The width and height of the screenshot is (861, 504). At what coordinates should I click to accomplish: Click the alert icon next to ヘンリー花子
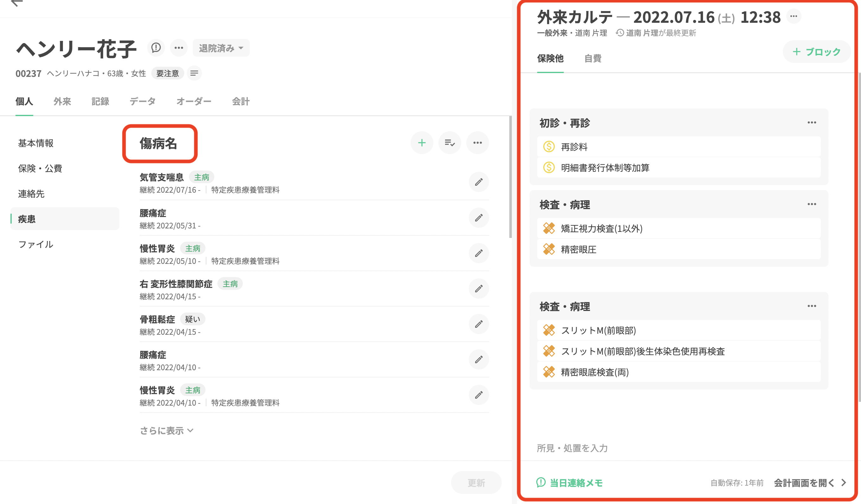pos(156,48)
